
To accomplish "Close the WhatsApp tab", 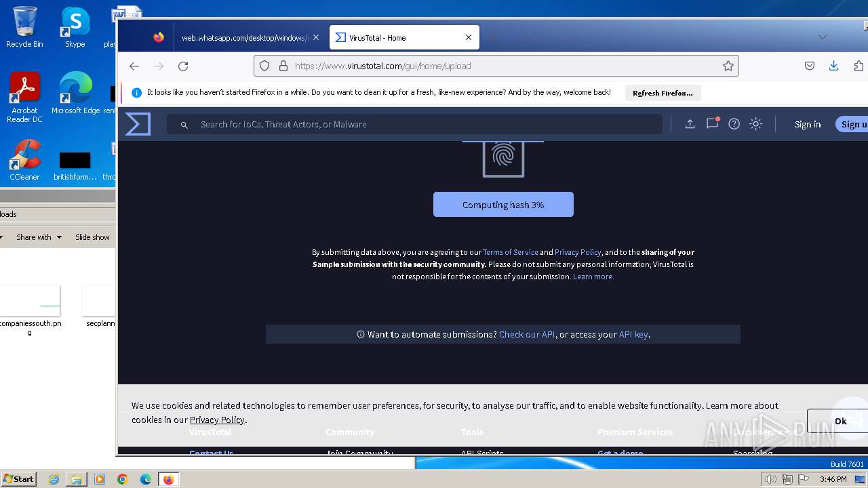I will point(316,37).
